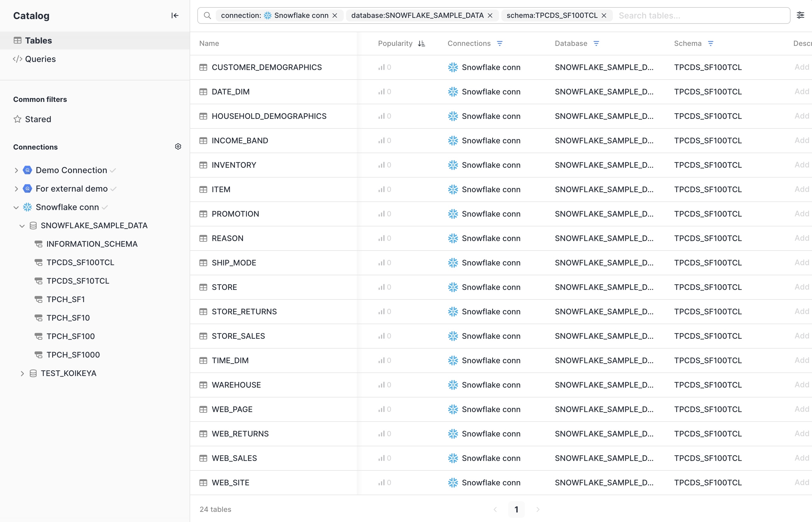This screenshot has width=812, height=522.
Task: Select the Tables section
Action: point(38,41)
